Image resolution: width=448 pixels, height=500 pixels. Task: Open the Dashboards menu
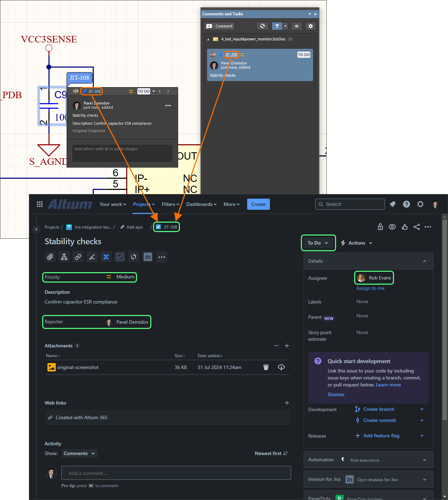click(202, 204)
